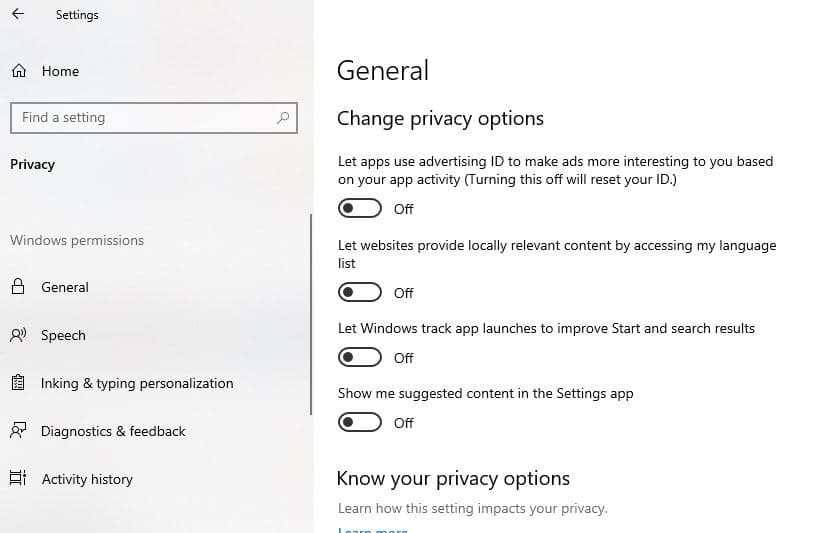Click the General lock icon
The image size is (828, 533).
pos(18,287)
